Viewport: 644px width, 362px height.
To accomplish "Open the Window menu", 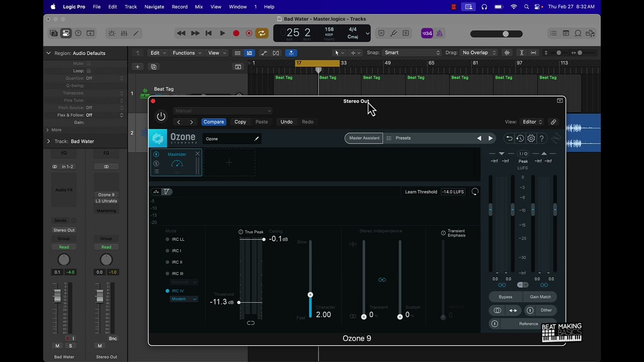I will point(238,7).
